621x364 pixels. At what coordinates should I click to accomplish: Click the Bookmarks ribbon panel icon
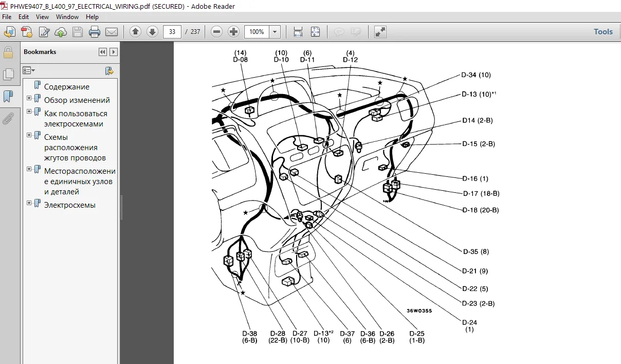(8, 96)
